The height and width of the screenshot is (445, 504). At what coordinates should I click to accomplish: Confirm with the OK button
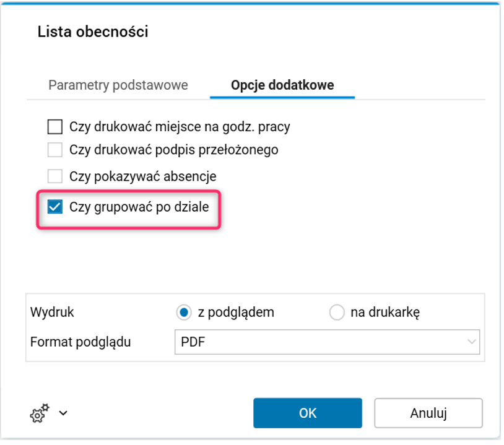pyautogui.click(x=308, y=413)
